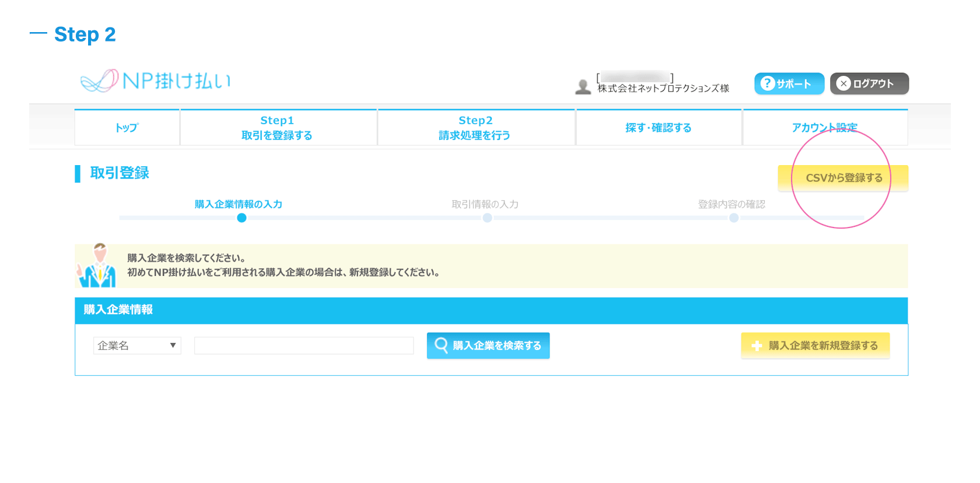Click the 取引情報の入力 progress step dot
980x483 pixels.
tap(487, 218)
